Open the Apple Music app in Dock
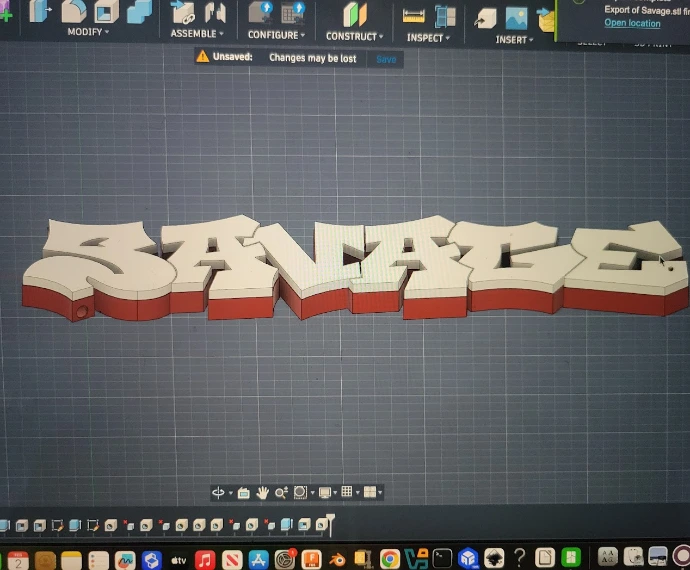This screenshot has width=690, height=570. point(205,558)
